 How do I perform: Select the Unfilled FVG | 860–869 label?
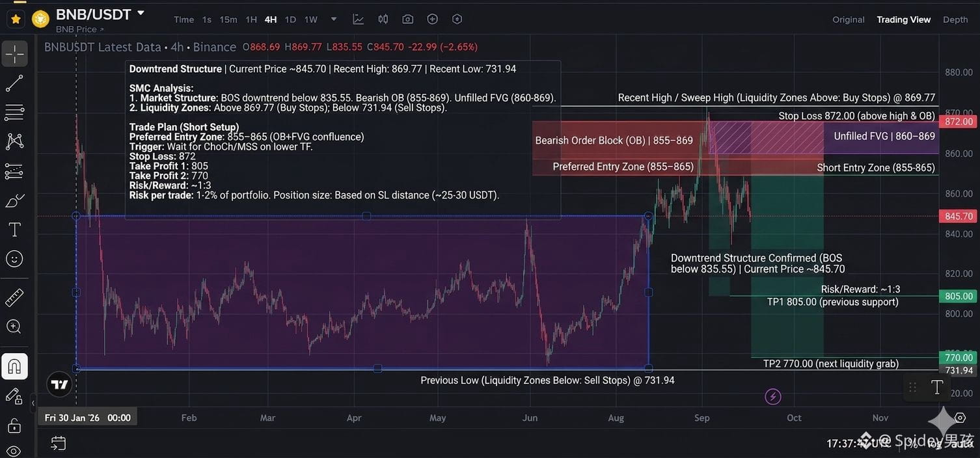pos(884,136)
